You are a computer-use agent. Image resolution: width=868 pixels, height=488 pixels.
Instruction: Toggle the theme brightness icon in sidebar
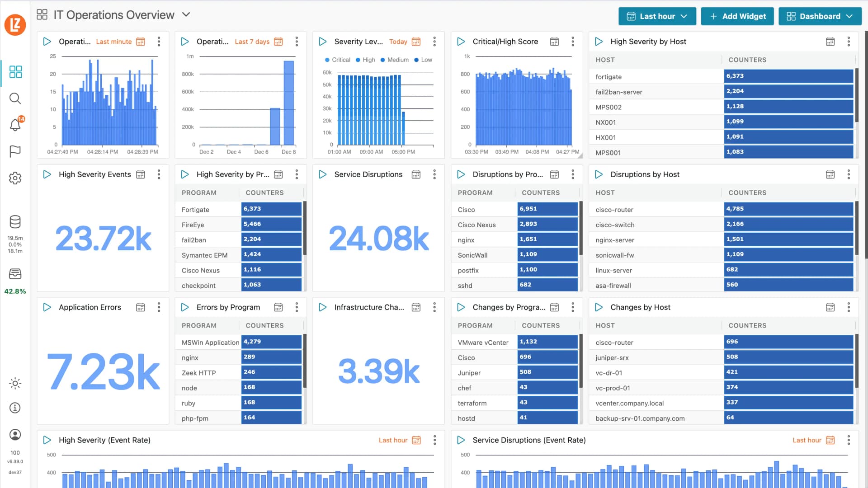pyautogui.click(x=15, y=383)
